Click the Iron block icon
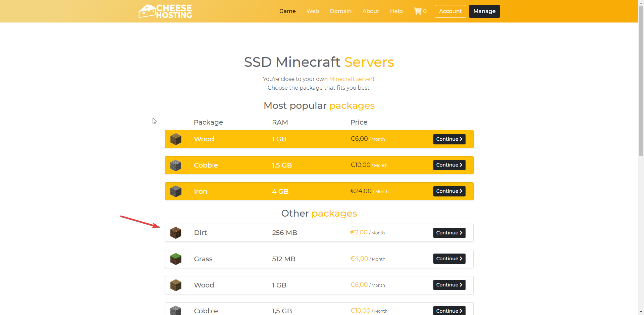 176,191
